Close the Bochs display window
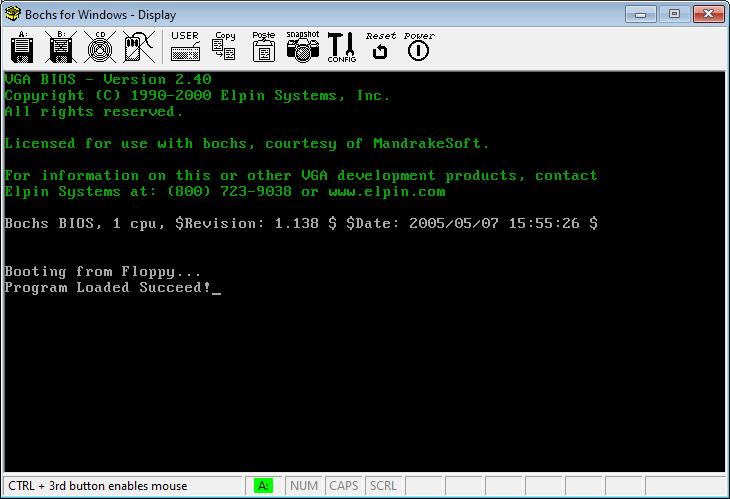 coord(708,14)
